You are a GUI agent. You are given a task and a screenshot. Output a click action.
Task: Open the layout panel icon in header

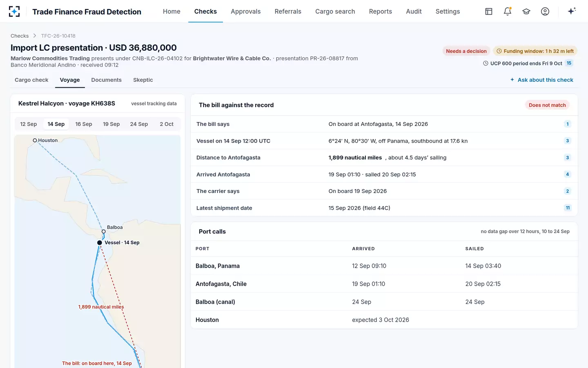[x=489, y=11]
